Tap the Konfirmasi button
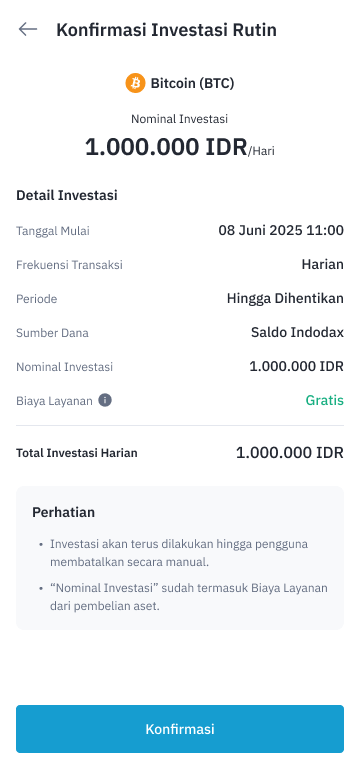Screen dimensions: 360x777 click(180, 729)
